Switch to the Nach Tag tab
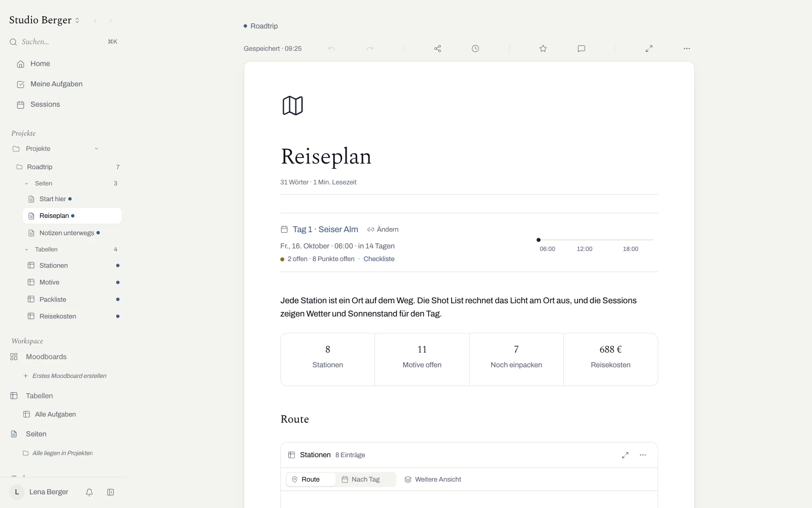The height and width of the screenshot is (508, 812). pyautogui.click(x=365, y=480)
